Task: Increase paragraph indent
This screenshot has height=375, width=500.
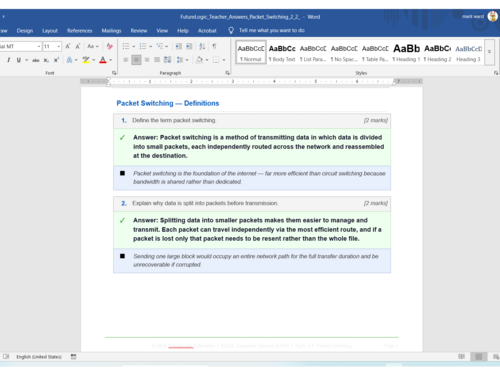Action: (x=189, y=46)
